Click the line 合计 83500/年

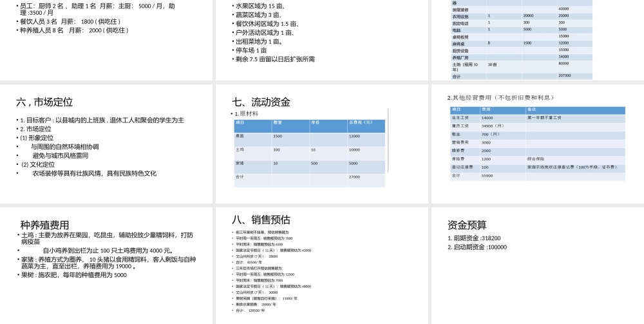point(249,262)
